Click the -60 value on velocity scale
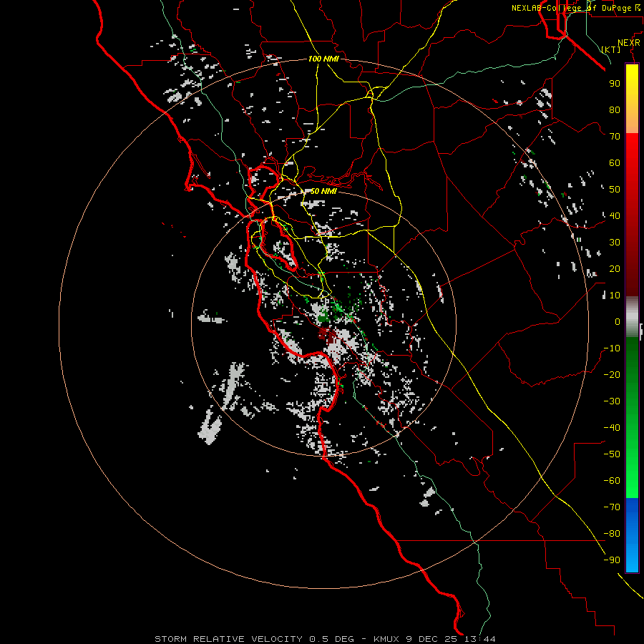 612,481
